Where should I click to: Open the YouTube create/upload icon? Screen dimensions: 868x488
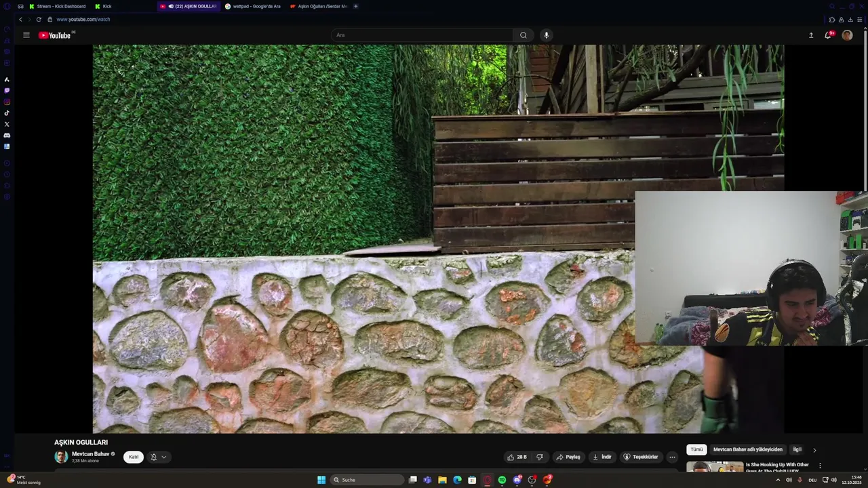coord(811,35)
